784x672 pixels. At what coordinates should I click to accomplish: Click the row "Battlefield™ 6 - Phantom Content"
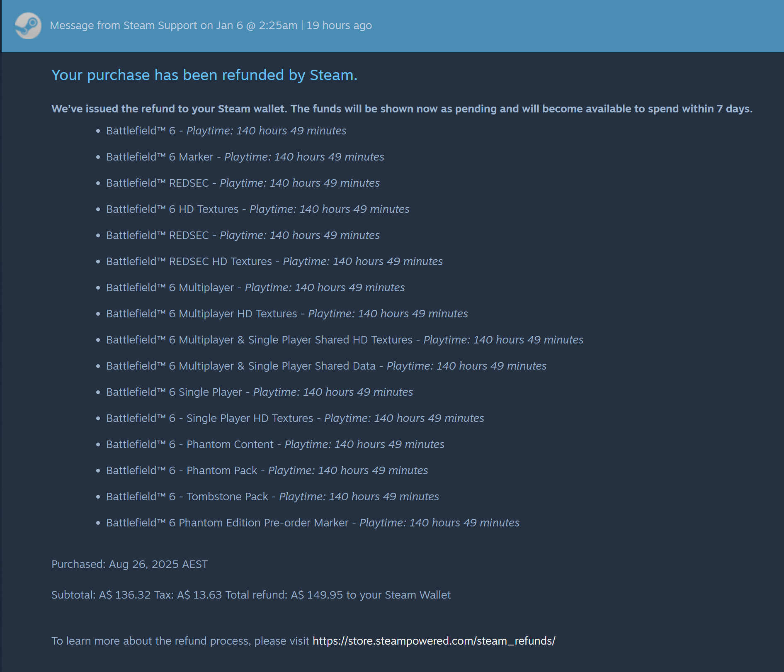point(275,444)
